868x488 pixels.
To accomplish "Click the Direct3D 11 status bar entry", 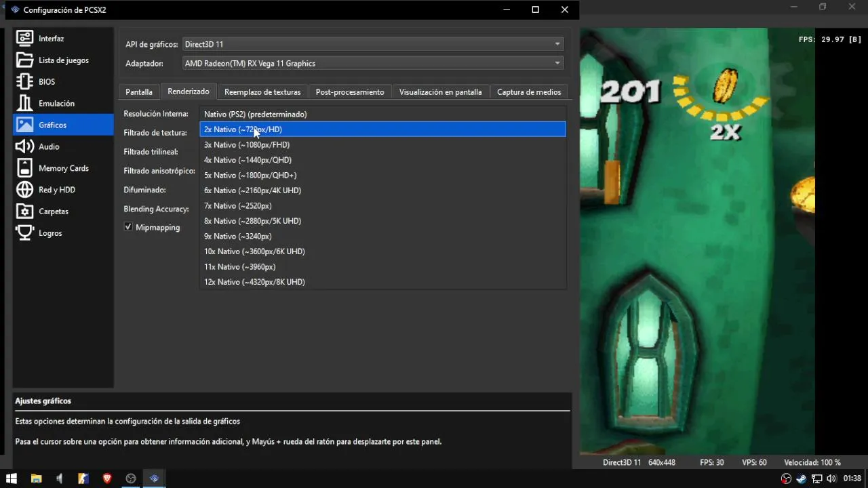I will tap(622, 462).
